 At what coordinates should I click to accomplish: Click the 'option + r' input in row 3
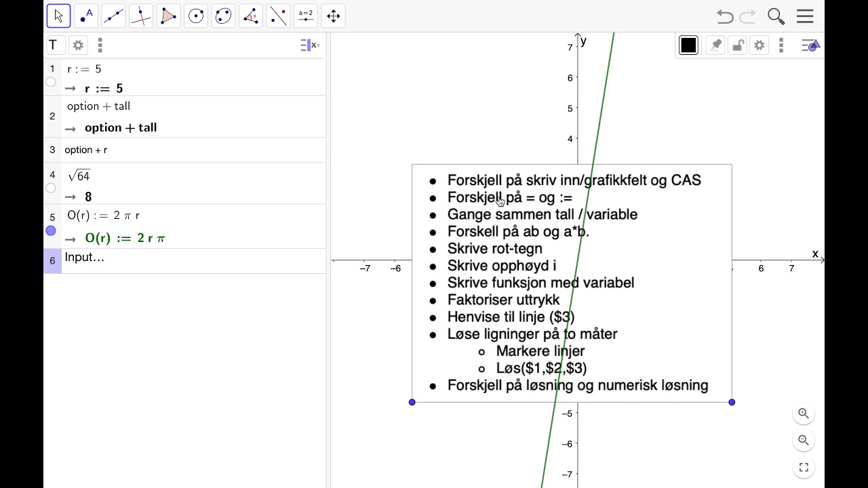coord(86,150)
